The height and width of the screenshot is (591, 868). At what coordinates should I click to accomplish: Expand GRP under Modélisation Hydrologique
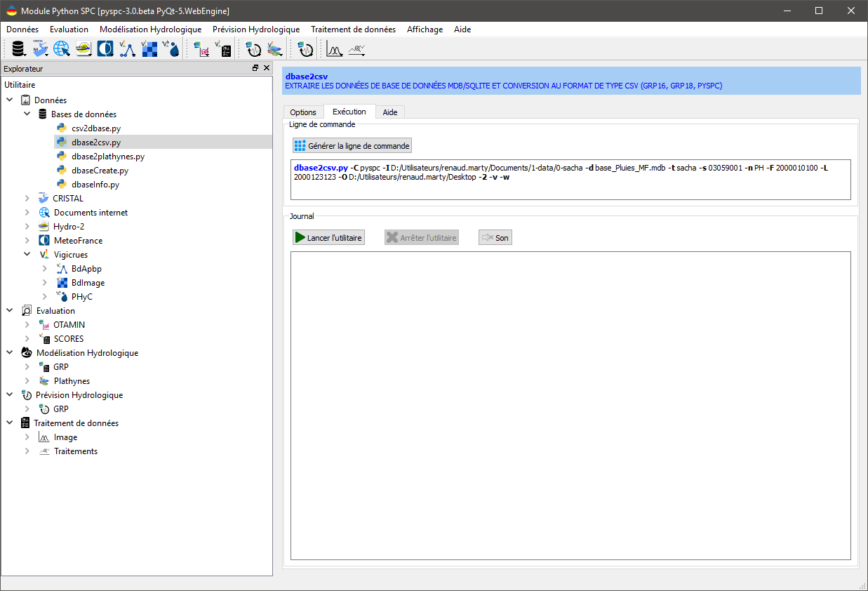[27, 367]
